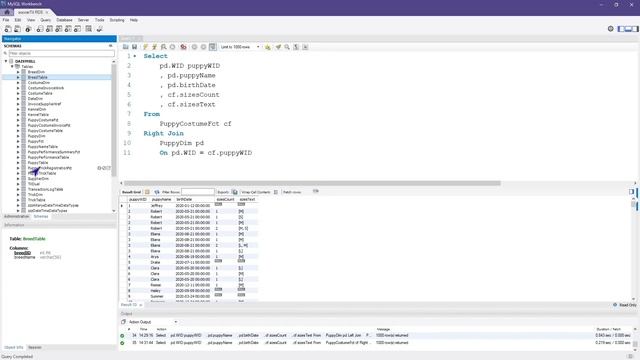Image resolution: width=640 pixels, height=360 pixels.
Task: Open the Query menu
Action: (46, 20)
